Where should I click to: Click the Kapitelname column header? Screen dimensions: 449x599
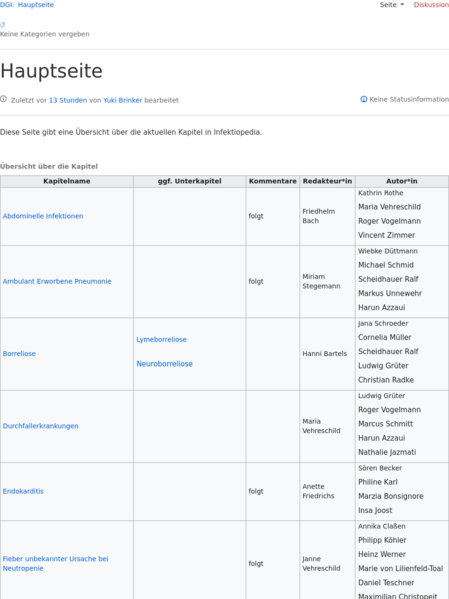[x=67, y=181]
